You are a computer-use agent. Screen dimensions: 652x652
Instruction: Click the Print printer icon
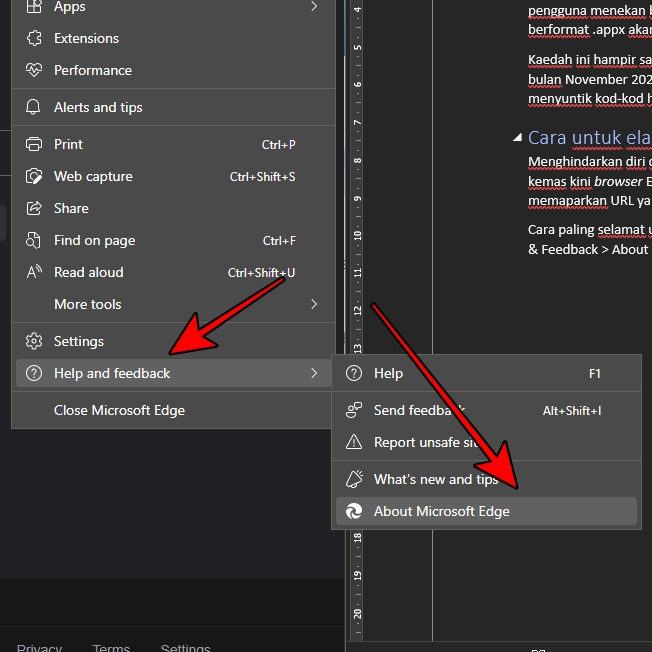(x=34, y=144)
